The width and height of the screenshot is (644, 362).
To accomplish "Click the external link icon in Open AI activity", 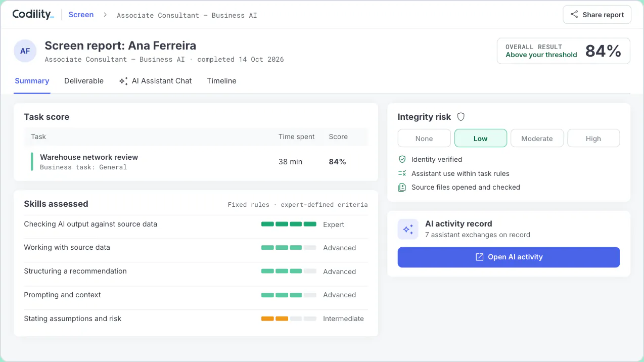I will point(480,257).
